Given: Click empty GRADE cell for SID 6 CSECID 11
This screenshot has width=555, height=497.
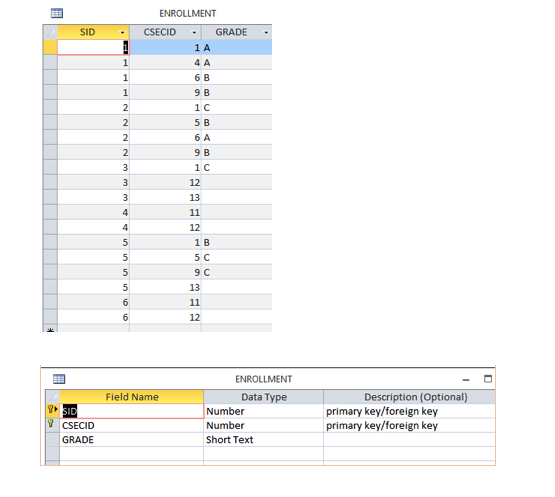Looking at the screenshot, I should (x=237, y=302).
